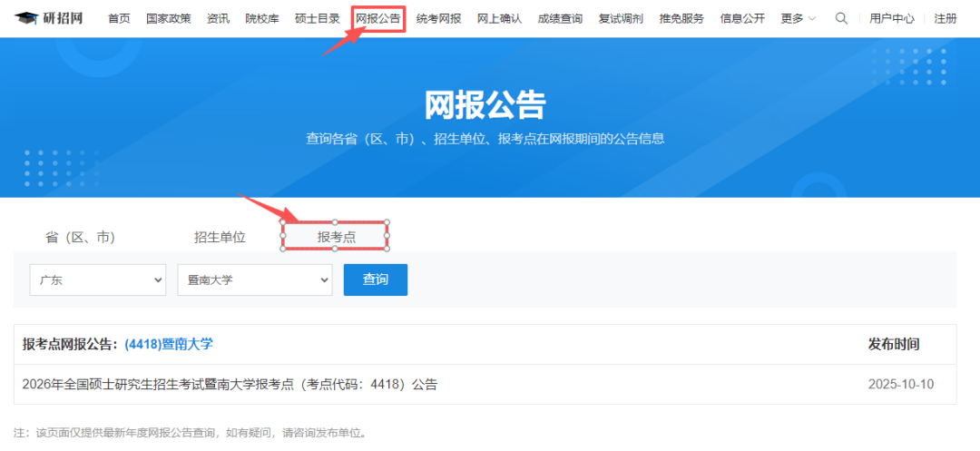Expand the 更多 dropdown menu
This screenshot has height=451, width=980.
[x=799, y=19]
